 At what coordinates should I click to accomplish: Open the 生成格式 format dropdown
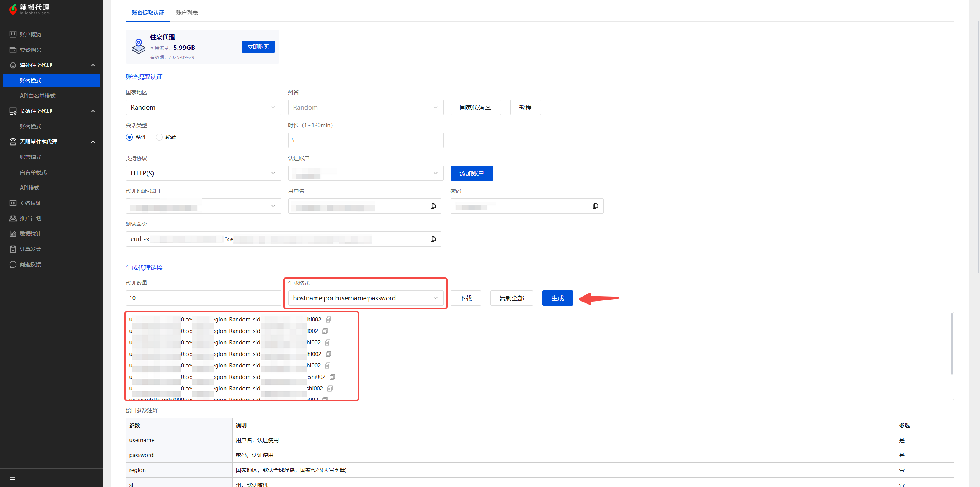point(365,298)
